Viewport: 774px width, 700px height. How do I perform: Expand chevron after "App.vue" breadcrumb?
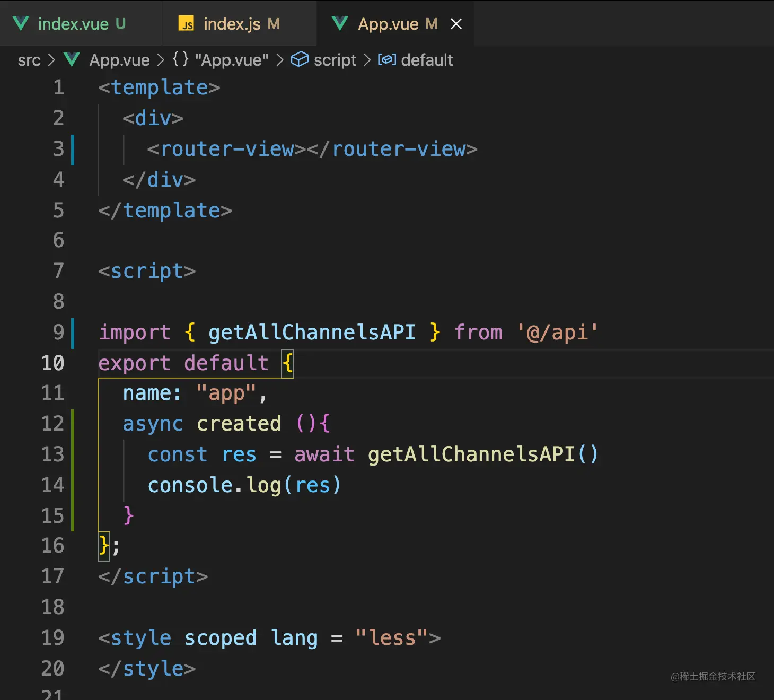click(280, 60)
